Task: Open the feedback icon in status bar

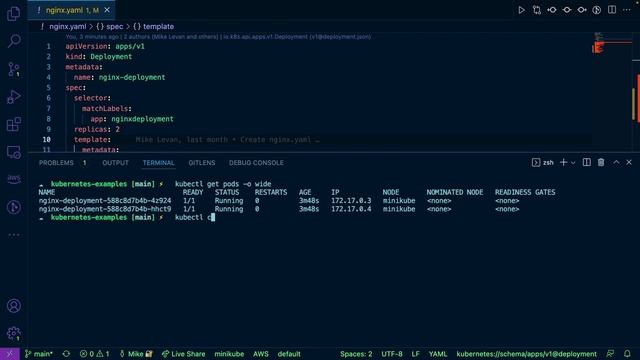Action: [610, 354]
